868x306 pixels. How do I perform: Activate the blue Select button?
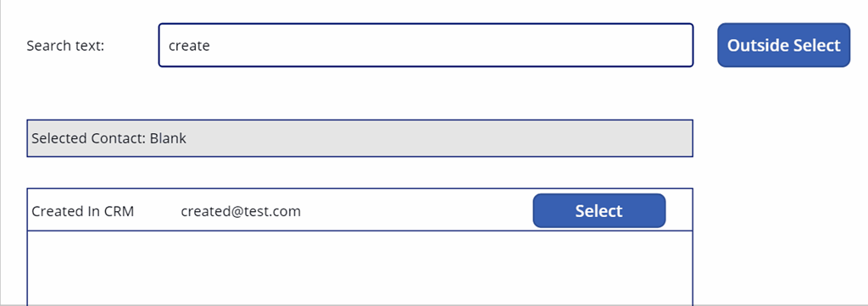[x=599, y=210]
